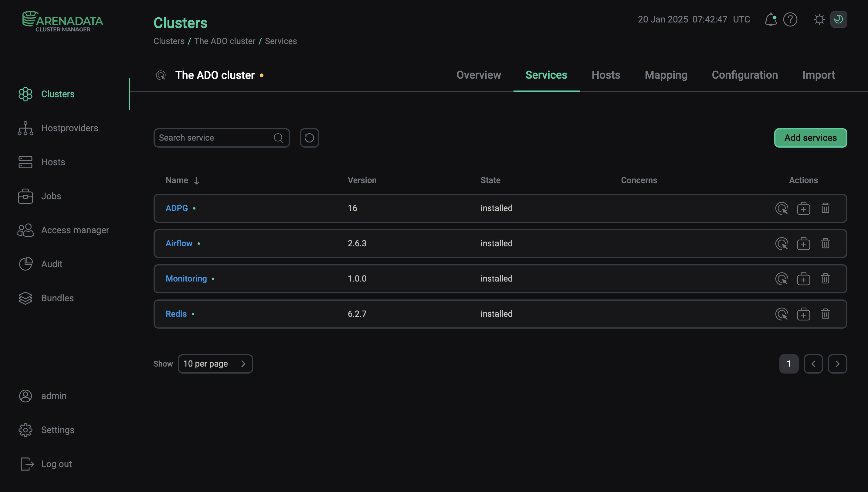Switch to light theme sun icon
The height and width of the screenshot is (492, 868).
[x=819, y=19]
